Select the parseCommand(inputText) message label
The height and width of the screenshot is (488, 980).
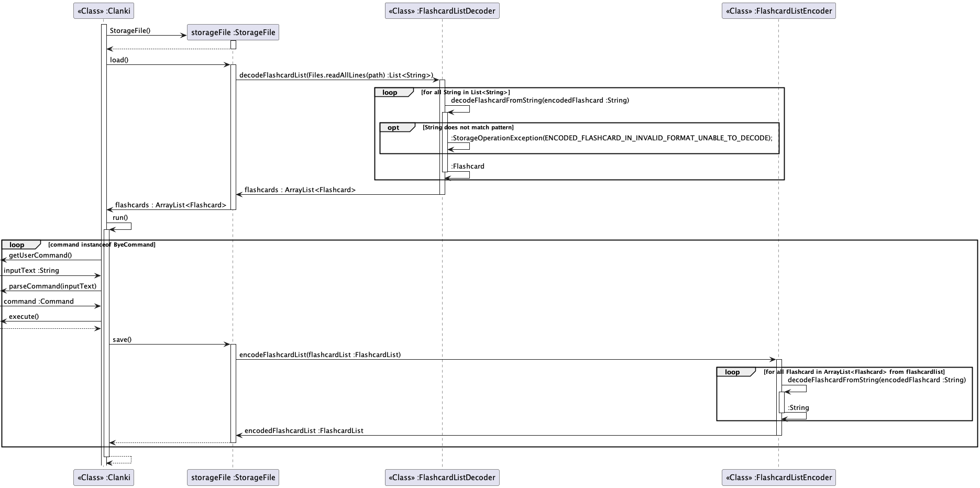point(52,286)
